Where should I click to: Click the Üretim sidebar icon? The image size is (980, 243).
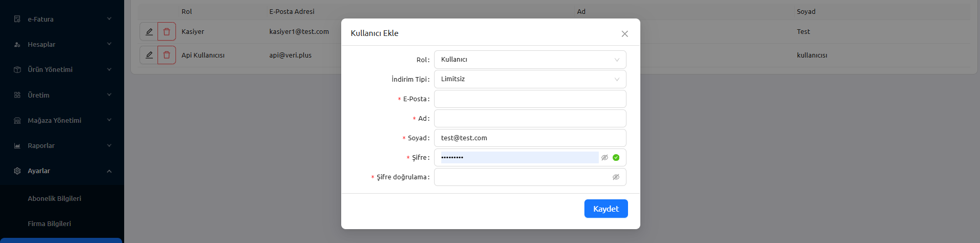pyautogui.click(x=17, y=95)
